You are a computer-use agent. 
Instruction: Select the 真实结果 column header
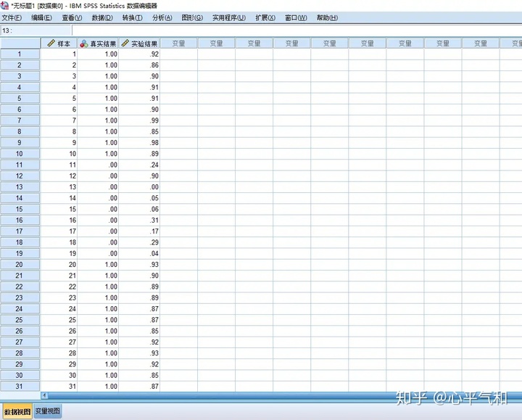(98, 44)
